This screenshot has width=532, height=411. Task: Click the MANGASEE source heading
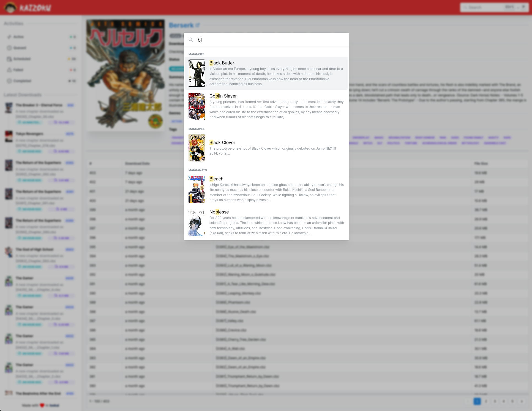pyautogui.click(x=196, y=54)
